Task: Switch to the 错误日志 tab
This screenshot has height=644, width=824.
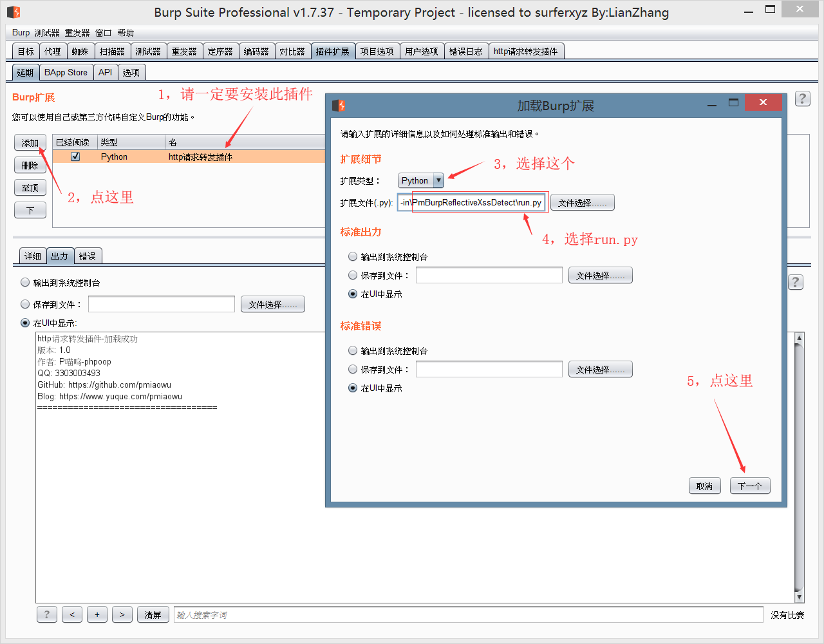Action: tap(466, 52)
